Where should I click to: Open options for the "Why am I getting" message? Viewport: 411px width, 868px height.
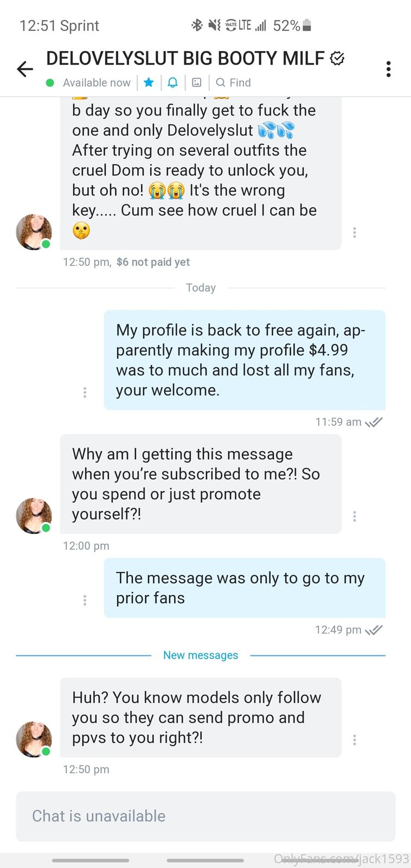tap(355, 516)
